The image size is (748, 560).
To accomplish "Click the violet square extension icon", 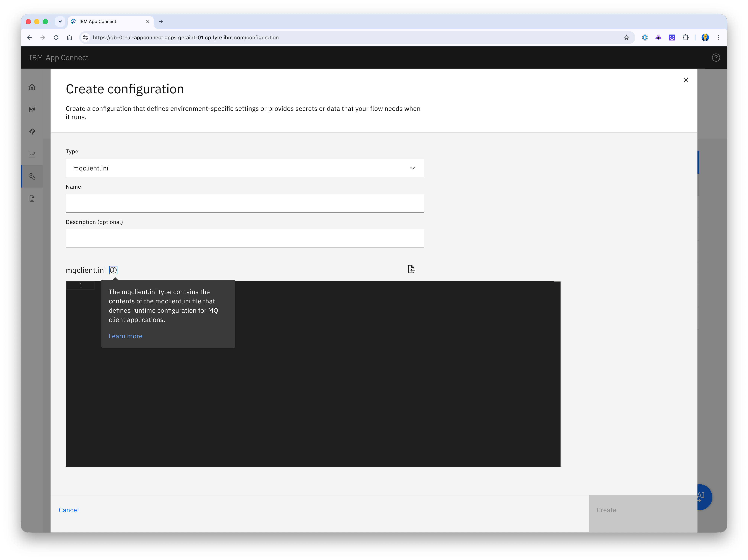I will (672, 38).
